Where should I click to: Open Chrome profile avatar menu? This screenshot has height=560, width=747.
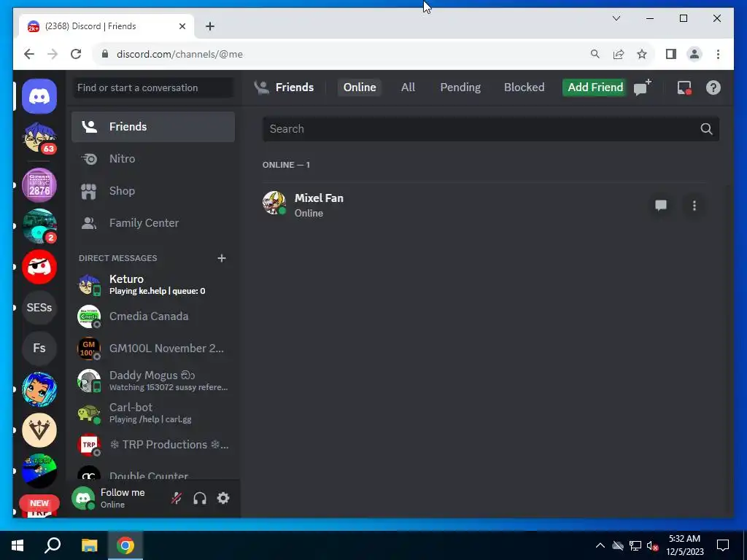coord(694,54)
